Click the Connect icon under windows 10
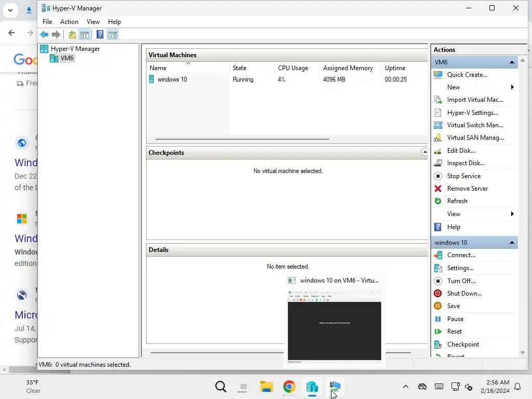The height and width of the screenshot is (399, 532). pos(438,255)
